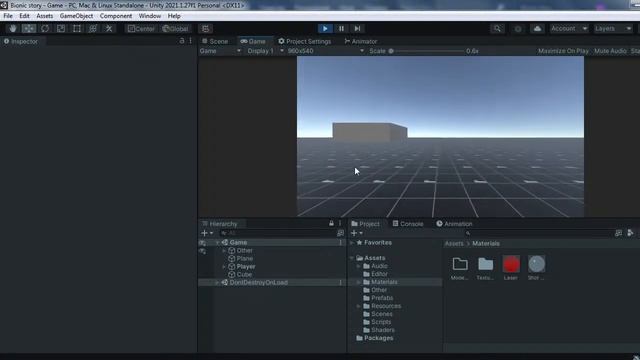Click the Assets breadcrumb link

454,243
